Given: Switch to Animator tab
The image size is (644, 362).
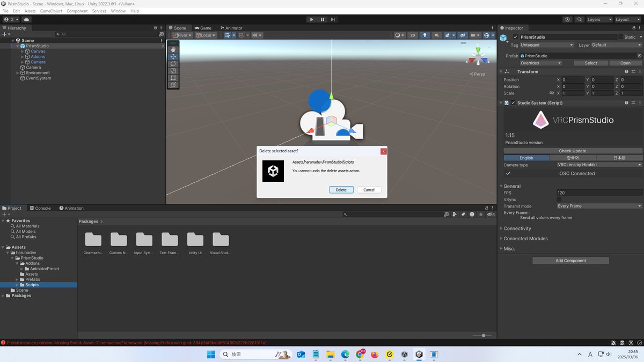Looking at the screenshot, I should pos(231,28).
